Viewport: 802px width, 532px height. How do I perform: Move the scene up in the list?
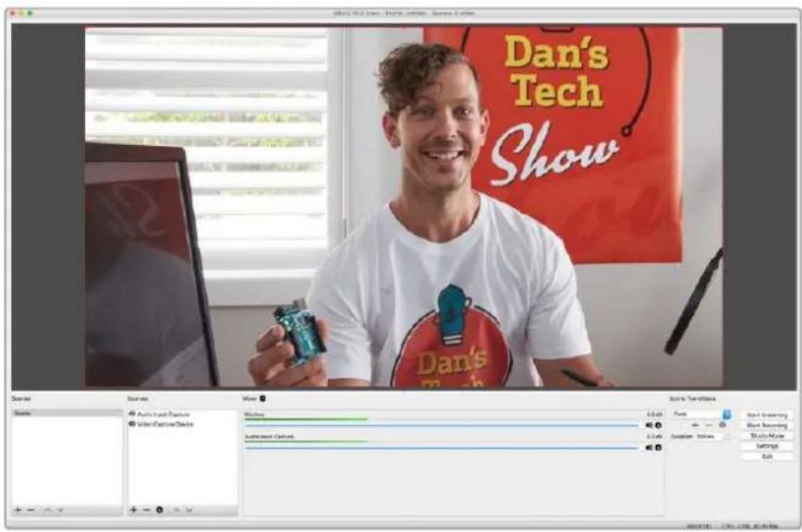pos(47,510)
